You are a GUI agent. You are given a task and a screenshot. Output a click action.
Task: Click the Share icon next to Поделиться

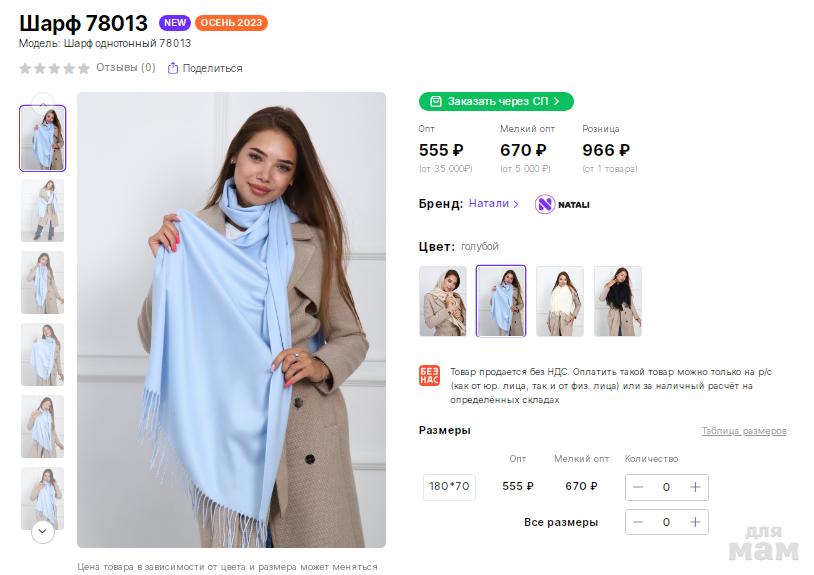coord(172,68)
